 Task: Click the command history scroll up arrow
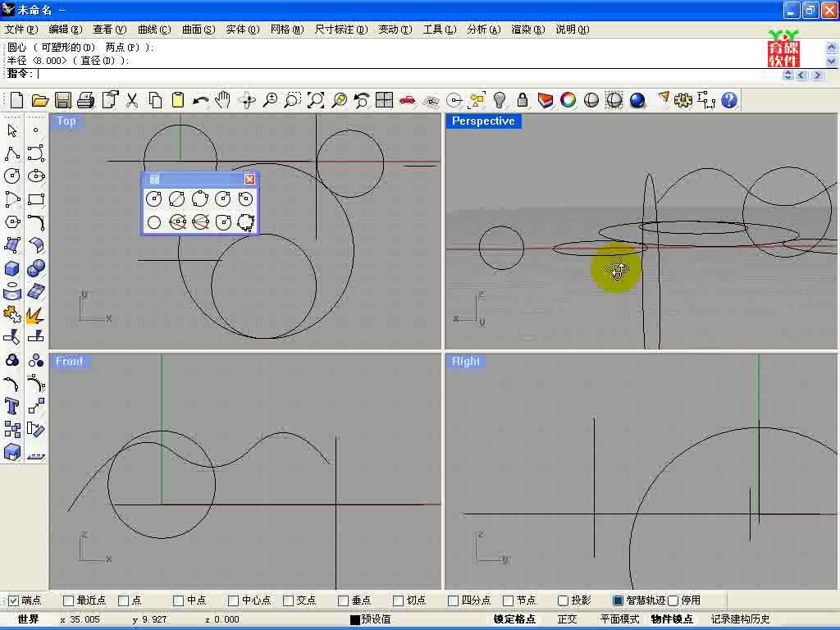click(831, 48)
